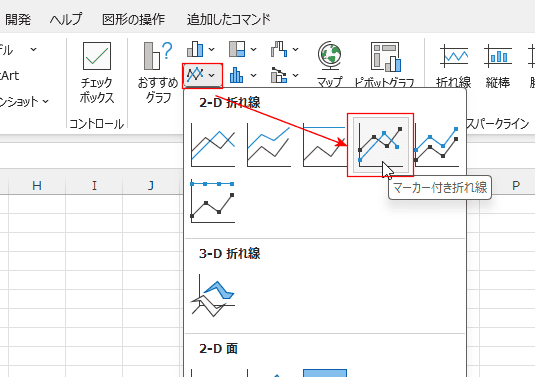Open the PivotChart (ピボットグラフ) button
Image resolution: width=535 pixels, height=377 pixels.
coord(385,65)
